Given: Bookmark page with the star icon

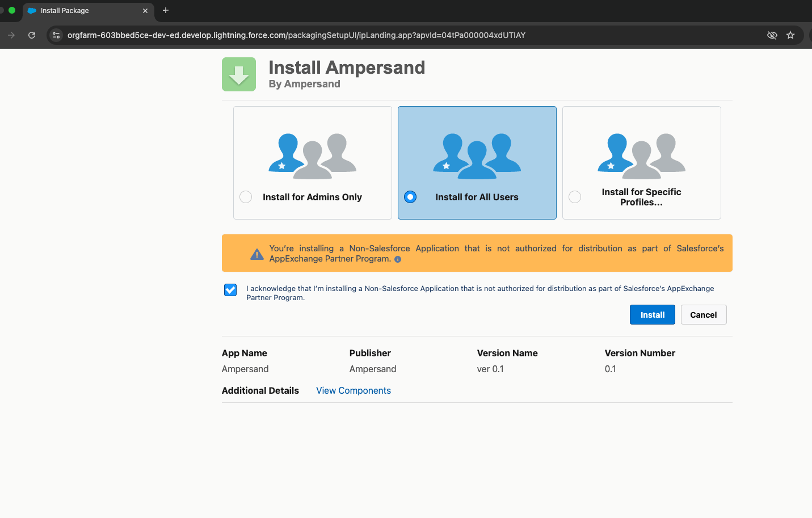Looking at the screenshot, I should [790, 35].
